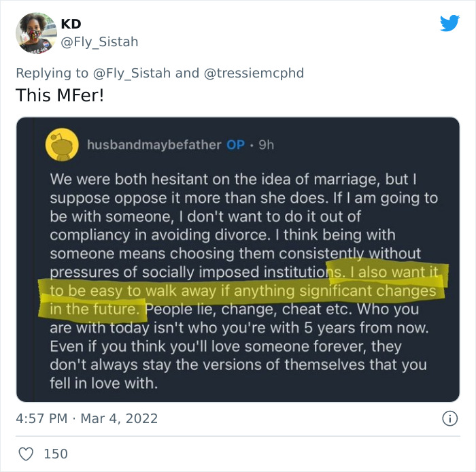Click the Twitter bird logo
The height and width of the screenshot is (472, 476).
pyautogui.click(x=449, y=24)
